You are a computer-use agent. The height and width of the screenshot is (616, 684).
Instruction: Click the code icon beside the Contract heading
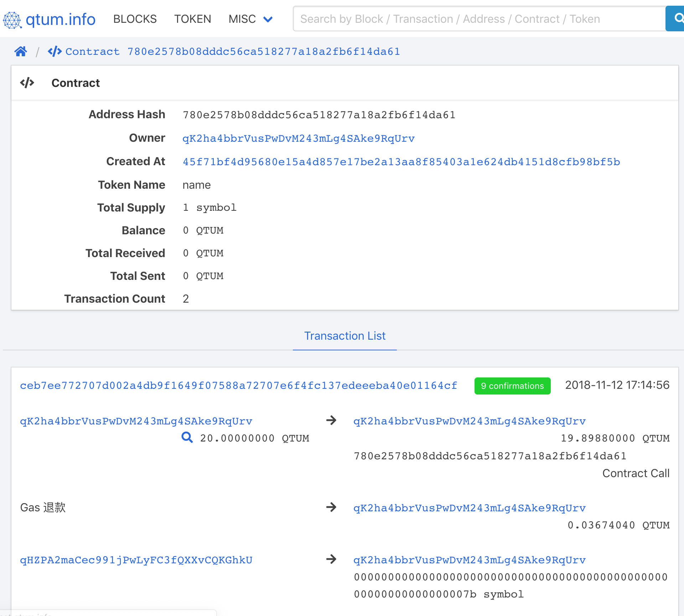[x=27, y=83]
